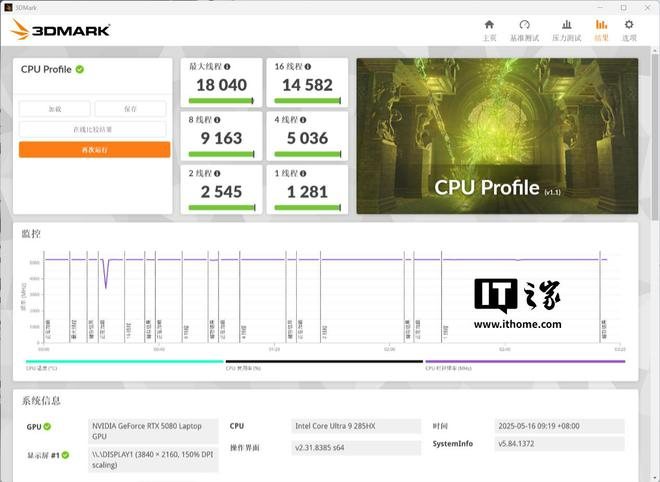This screenshot has height=482, width=660.
Task: Click the 18 040 max threads score
Action: (221, 85)
